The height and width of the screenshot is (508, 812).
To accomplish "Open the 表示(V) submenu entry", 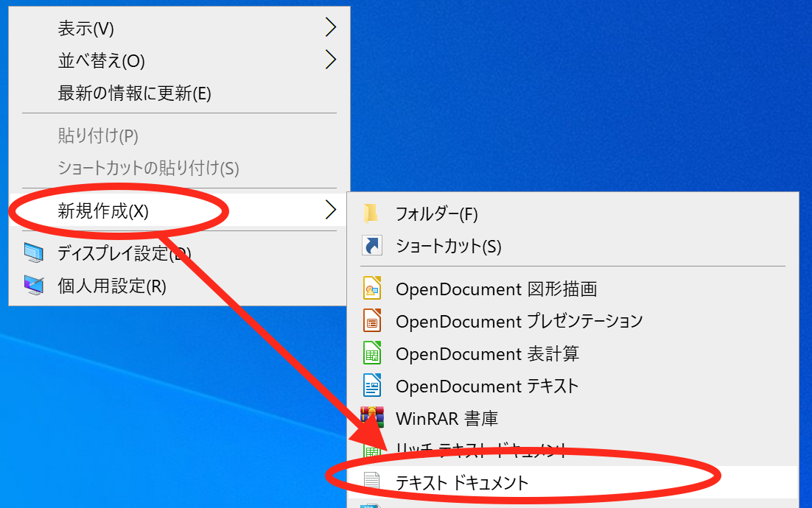I will (x=179, y=28).
